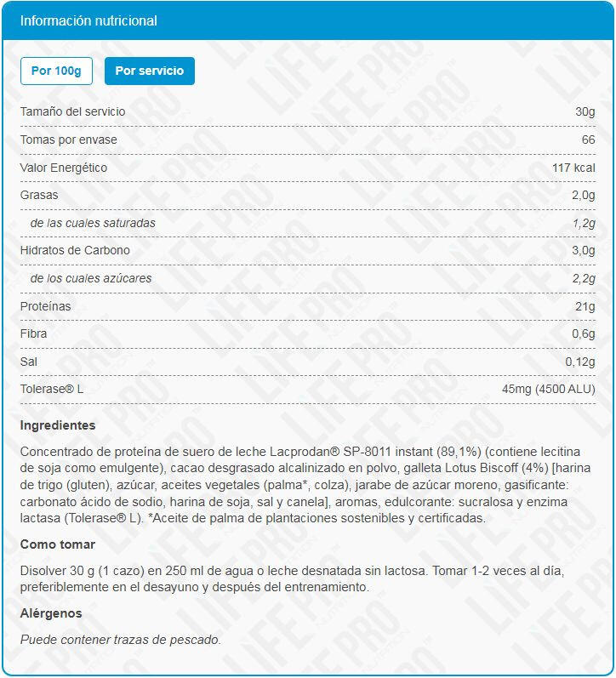Click the Alérgenos heading
This screenshot has height=678, width=616.
point(51,613)
